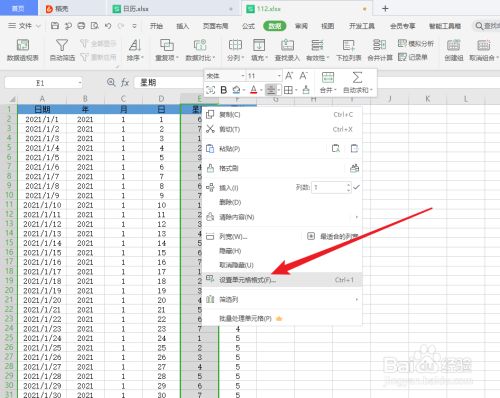
Task: Toggle Bold in the mini toolbar
Action: click(x=224, y=90)
